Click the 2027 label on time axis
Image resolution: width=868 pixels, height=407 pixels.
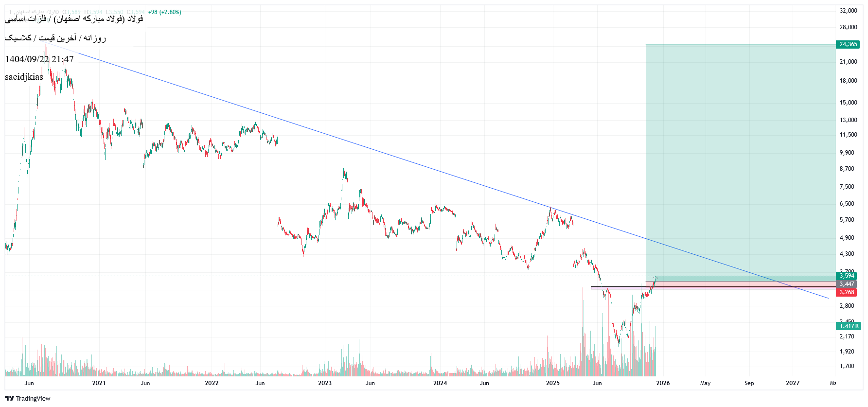793,383
